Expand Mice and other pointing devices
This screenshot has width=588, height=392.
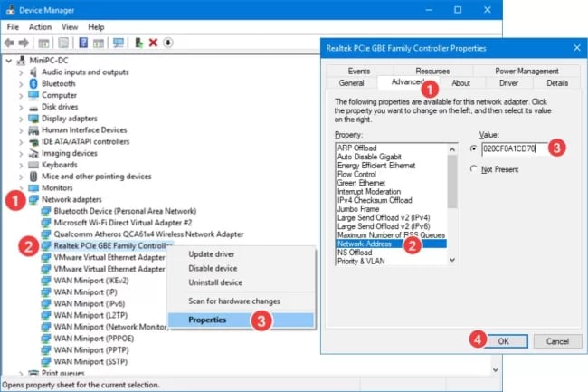[x=21, y=177]
